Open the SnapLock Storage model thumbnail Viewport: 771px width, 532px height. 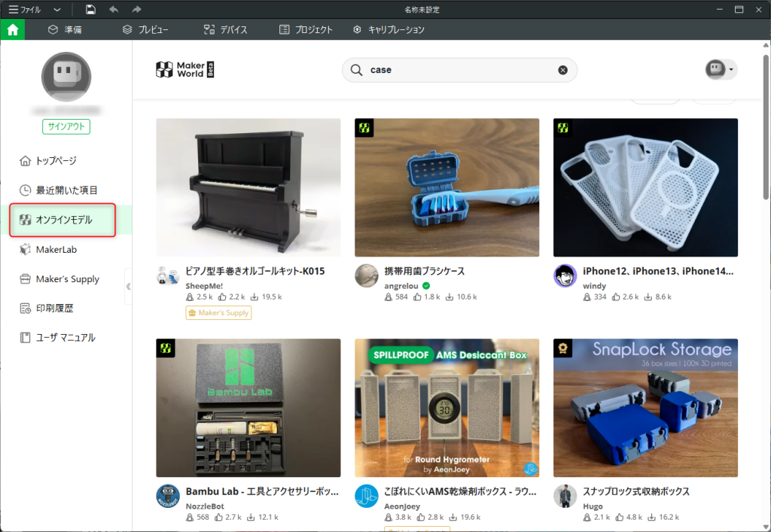coord(645,407)
